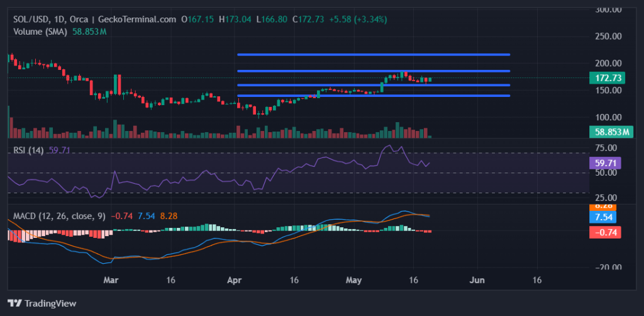Click the low value L166.80
This screenshot has width=644, height=316.
[x=272, y=20]
